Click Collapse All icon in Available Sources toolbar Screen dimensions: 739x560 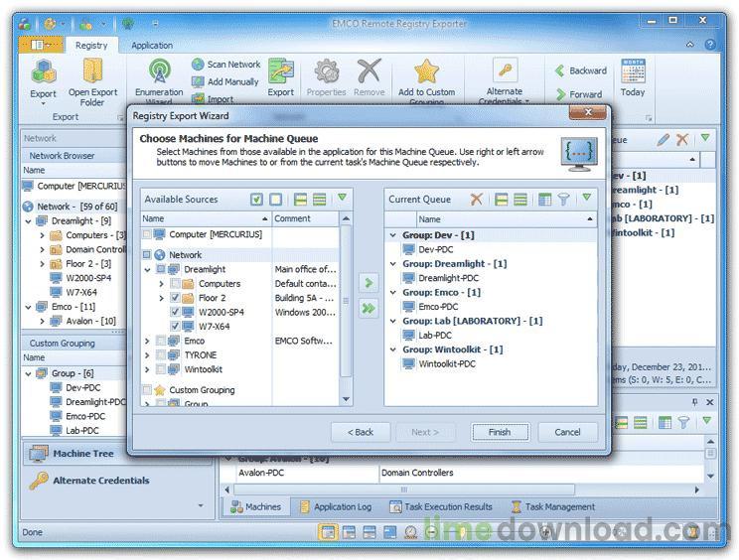(320, 200)
